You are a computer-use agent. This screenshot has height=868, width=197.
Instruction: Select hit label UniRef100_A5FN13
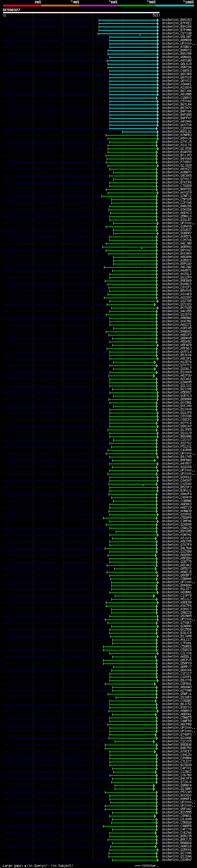tap(177, 348)
